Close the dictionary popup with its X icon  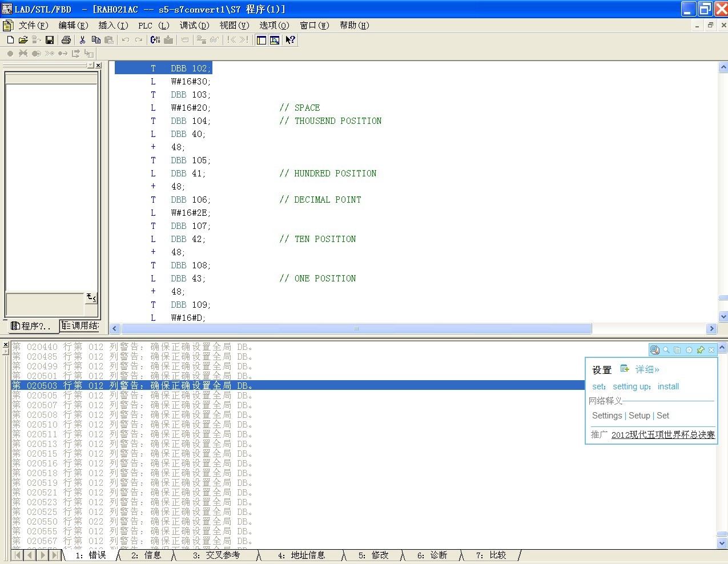coord(711,350)
